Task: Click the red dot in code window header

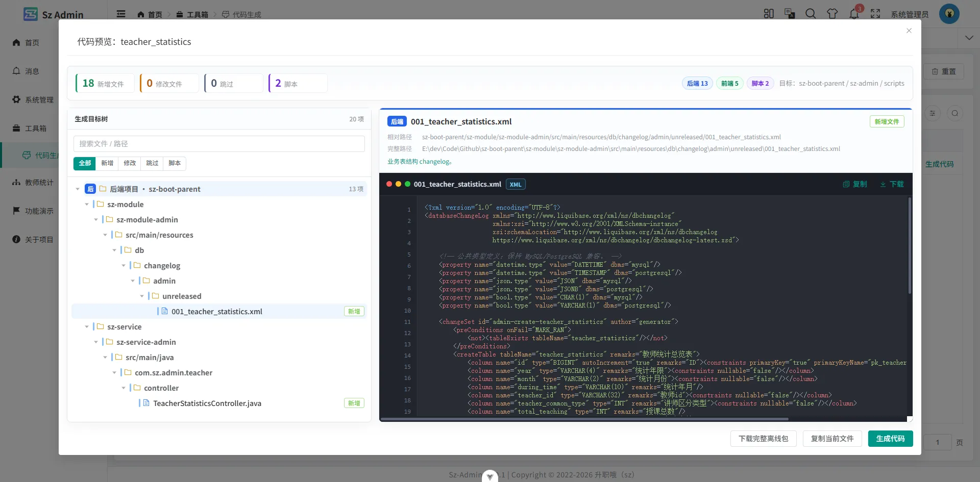Action: tap(389, 184)
